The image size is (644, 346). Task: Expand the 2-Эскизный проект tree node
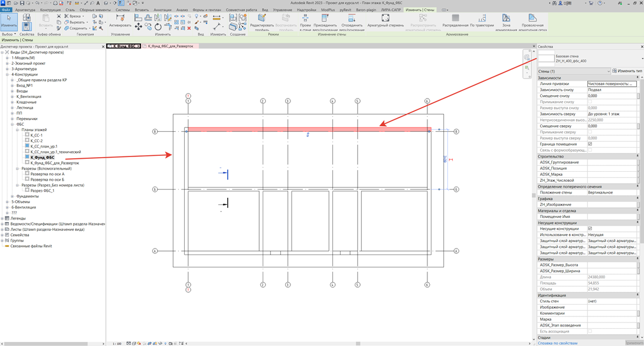click(7, 63)
